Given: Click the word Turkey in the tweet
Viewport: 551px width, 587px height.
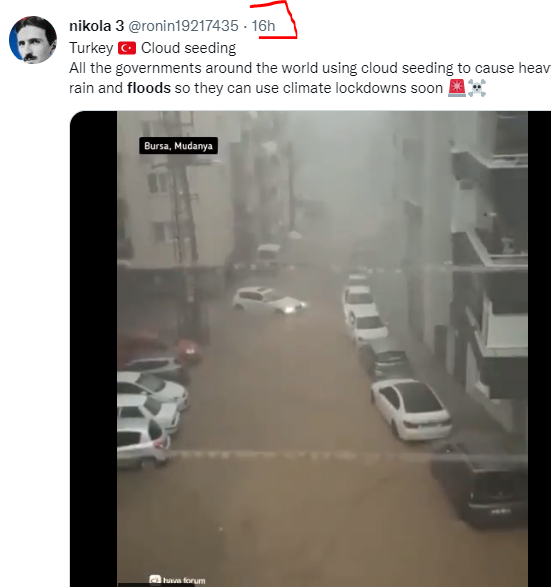Looking at the screenshot, I should (x=91, y=48).
